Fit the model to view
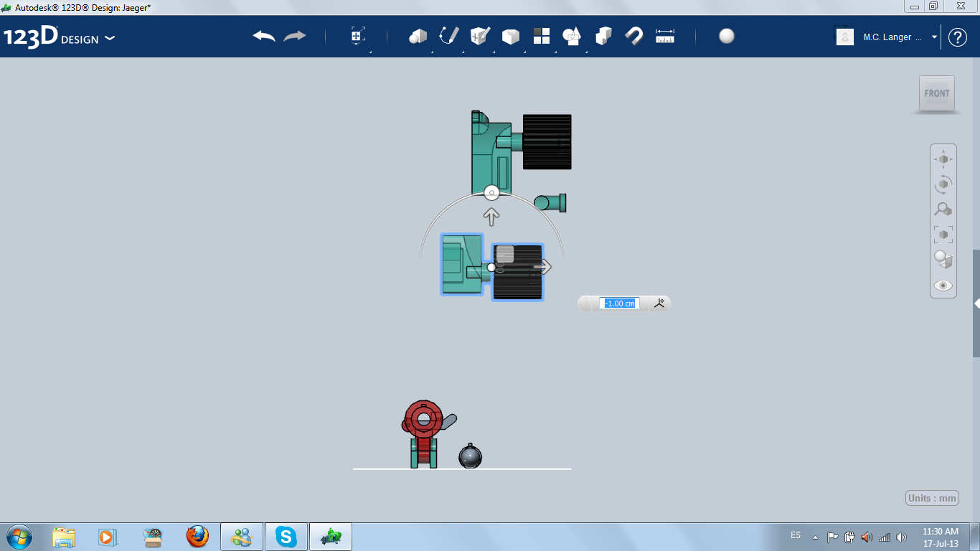Image resolution: width=980 pixels, height=551 pixels. point(943,235)
